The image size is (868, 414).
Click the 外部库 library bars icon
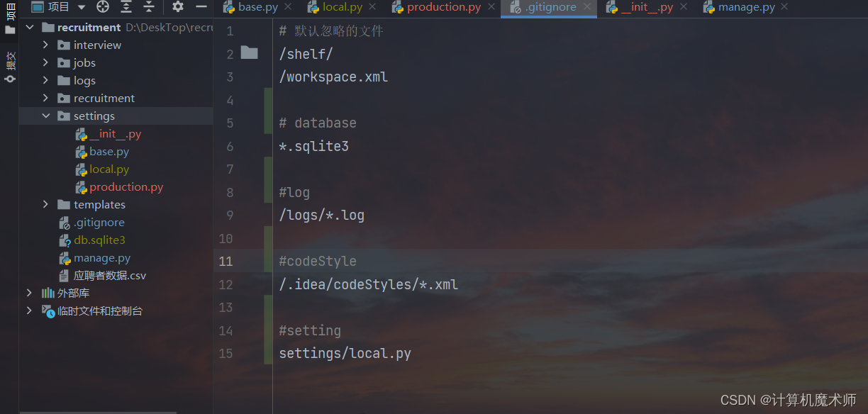click(48, 293)
